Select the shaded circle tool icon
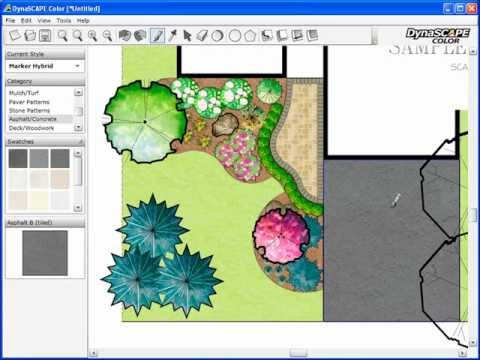 [x=217, y=35]
